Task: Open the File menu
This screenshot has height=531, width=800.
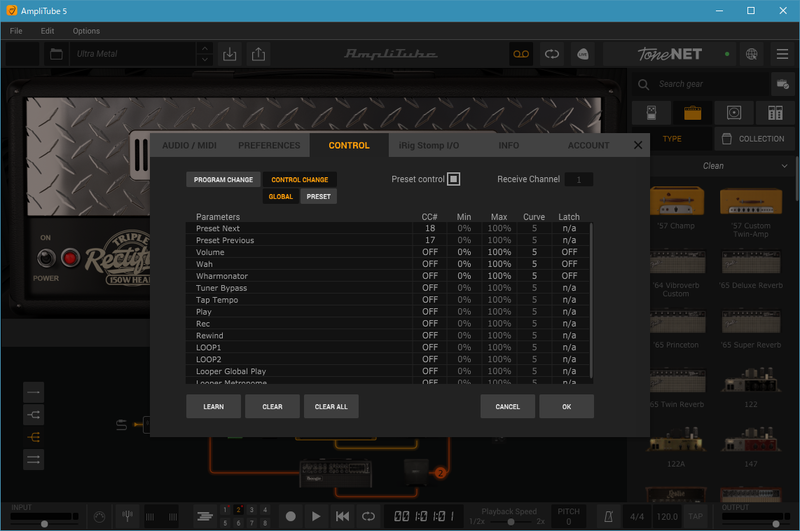Action: coord(16,31)
